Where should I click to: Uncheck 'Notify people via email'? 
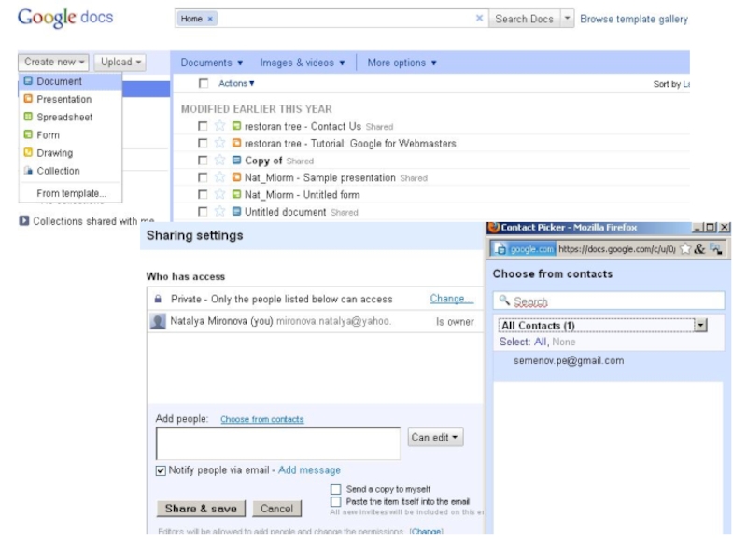tap(161, 471)
